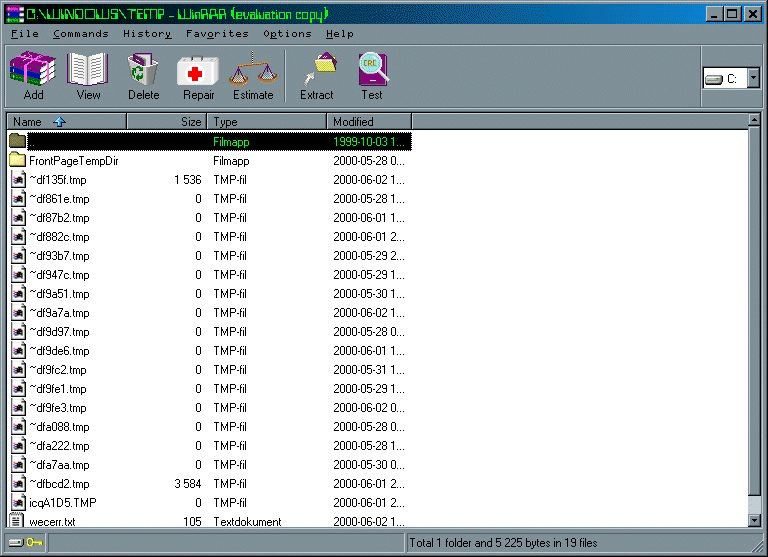This screenshot has height=557, width=768.
Task: Select file ~df9fc2.tmp
Action: point(57,370)
